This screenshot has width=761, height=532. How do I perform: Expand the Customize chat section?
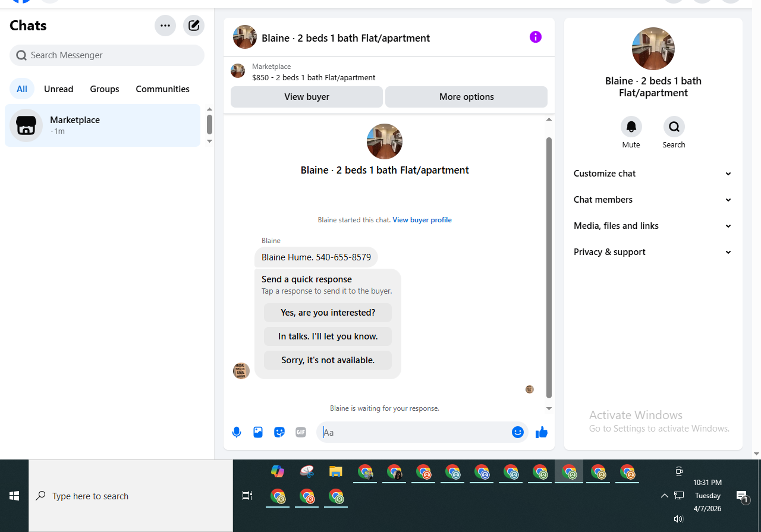click(653, 174)
